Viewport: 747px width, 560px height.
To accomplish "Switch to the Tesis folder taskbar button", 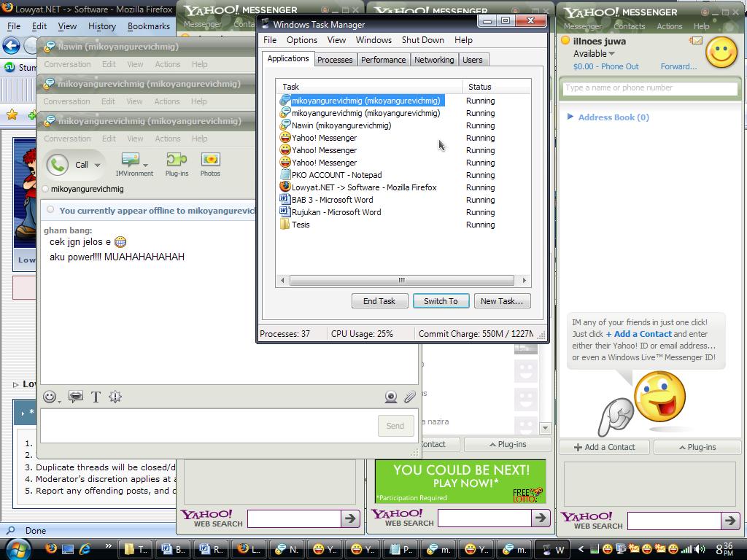I will [136, 549].
